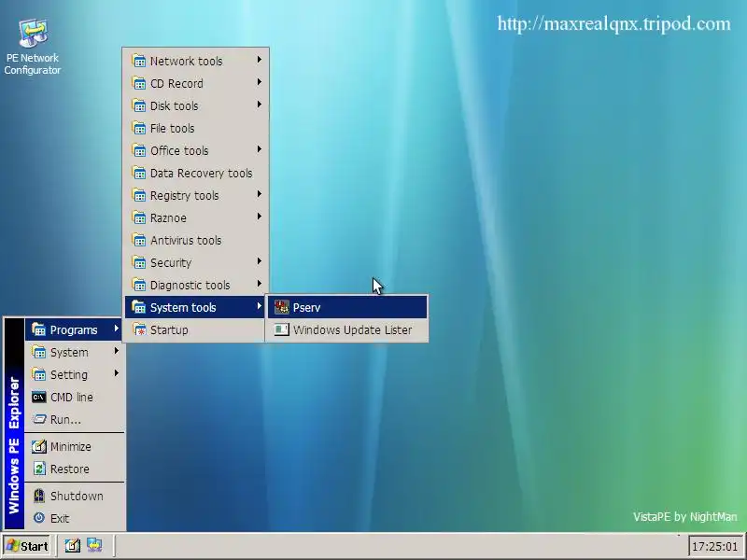This screenshot has height=560, width=747.
Task: Click the Network tools folder icon
Action: pyautogui.click(x=138, y=61)
